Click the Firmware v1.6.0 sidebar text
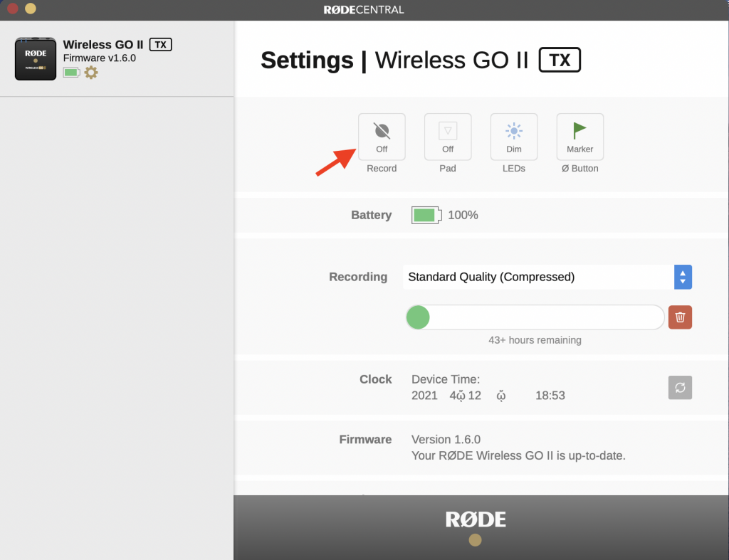Screen dimensions: 729x560 [100, 58]
